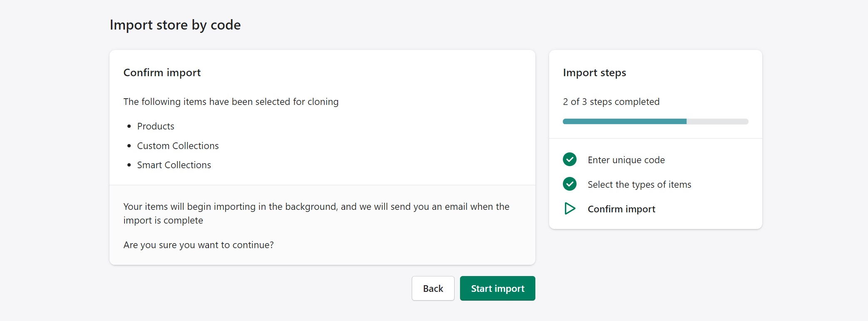Click the 'Products' list item
The image size is (868, 321).
pyautogui.click(x=156, y=126)
